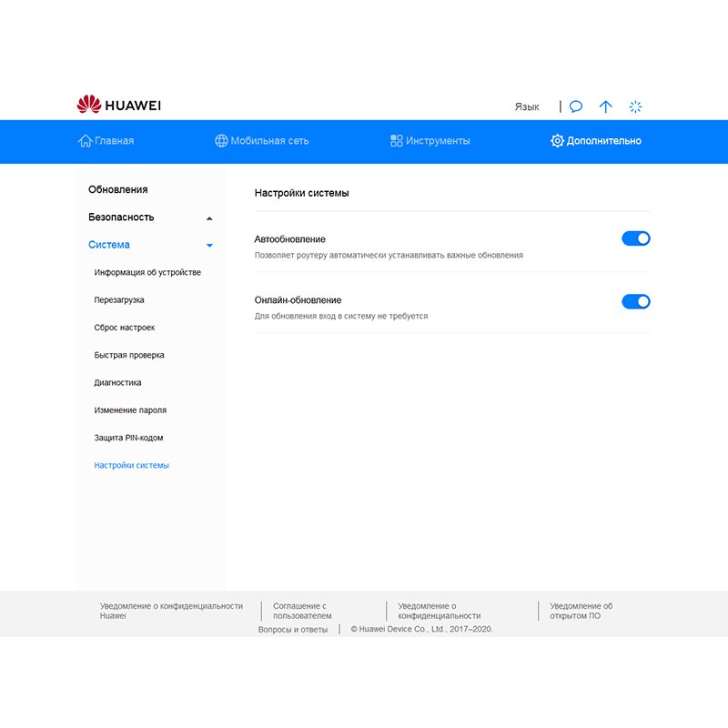
Task: Disable the Автообновление toggle
Action: [x=635, y=238]
